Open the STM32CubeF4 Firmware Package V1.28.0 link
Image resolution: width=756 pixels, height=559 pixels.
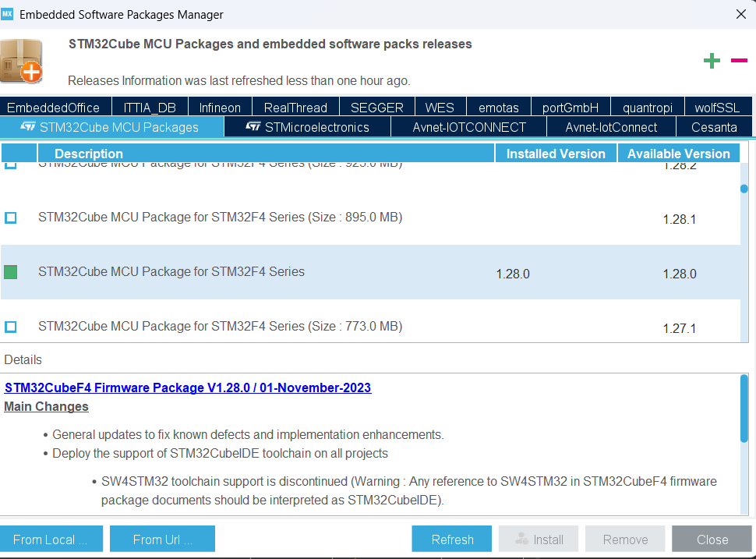coord(188,387)
